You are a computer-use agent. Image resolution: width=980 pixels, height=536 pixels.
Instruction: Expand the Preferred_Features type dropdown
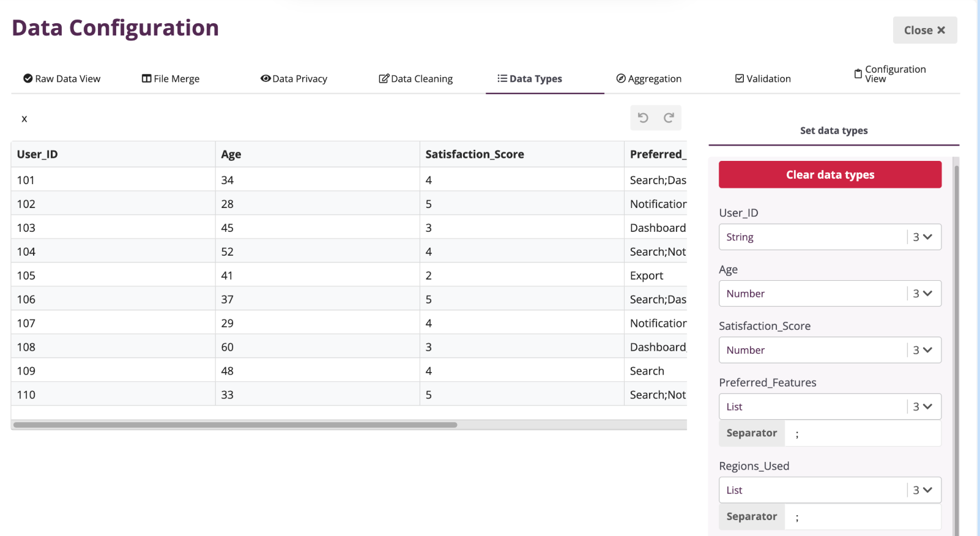(830, 406)
